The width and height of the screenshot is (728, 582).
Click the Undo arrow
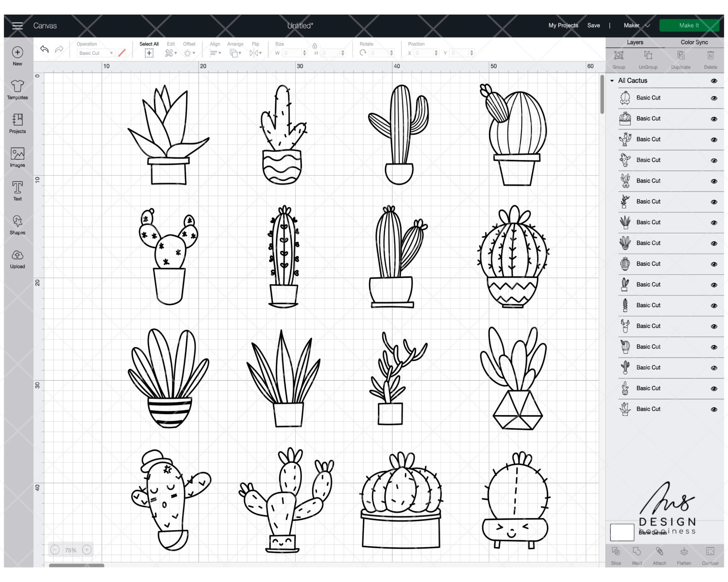click(x=44, y=49)
